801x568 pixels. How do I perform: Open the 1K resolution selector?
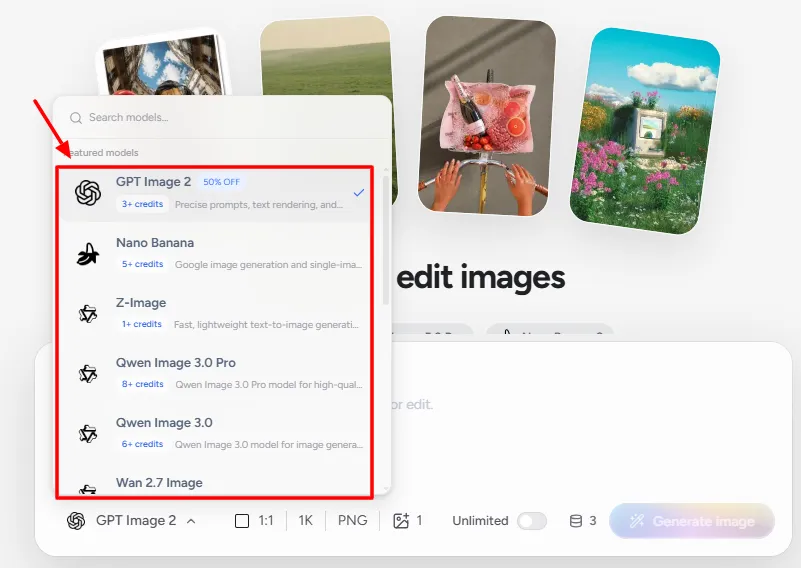point(305,520)
